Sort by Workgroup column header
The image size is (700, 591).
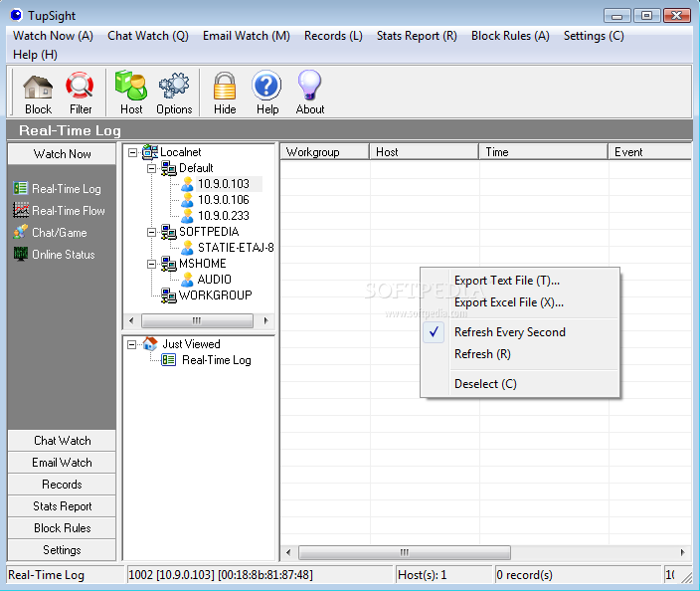click(325, 152)
